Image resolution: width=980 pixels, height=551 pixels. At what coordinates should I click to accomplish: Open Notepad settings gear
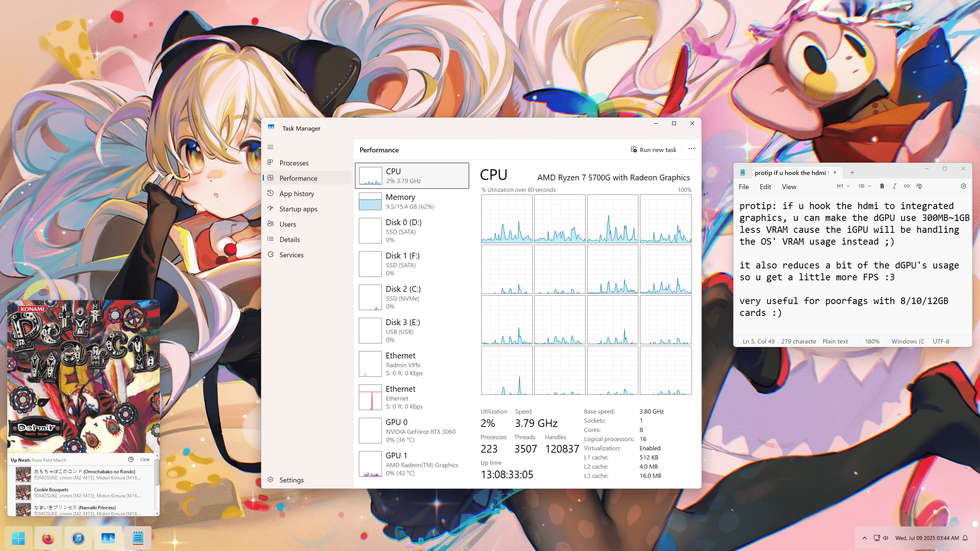click(x=963, y=186)
